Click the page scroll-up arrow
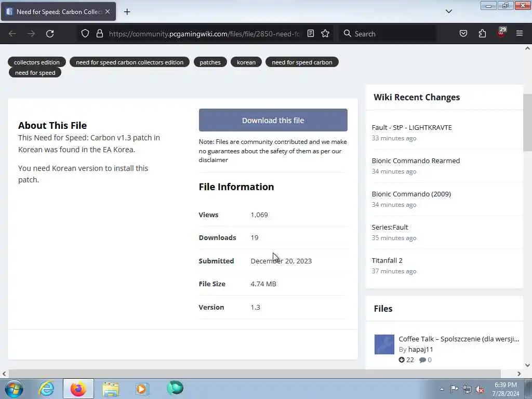The width and height of the screenshot is (532, 399). click(527, 48)
